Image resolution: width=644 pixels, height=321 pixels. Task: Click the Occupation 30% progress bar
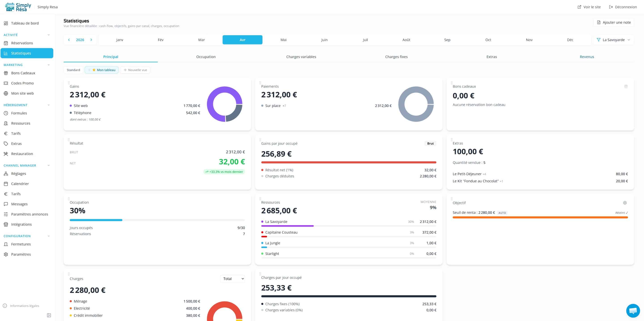click(x=157, y=220)
